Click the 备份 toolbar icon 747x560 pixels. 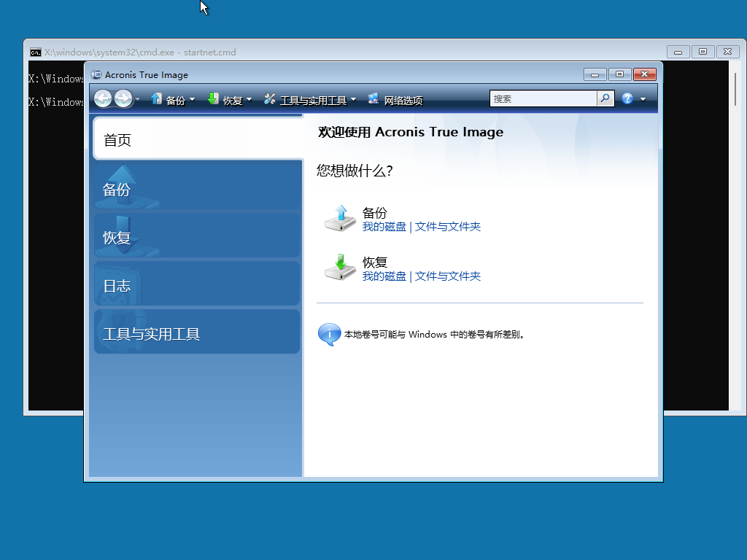pyautogui.click(x=156, y=98)
